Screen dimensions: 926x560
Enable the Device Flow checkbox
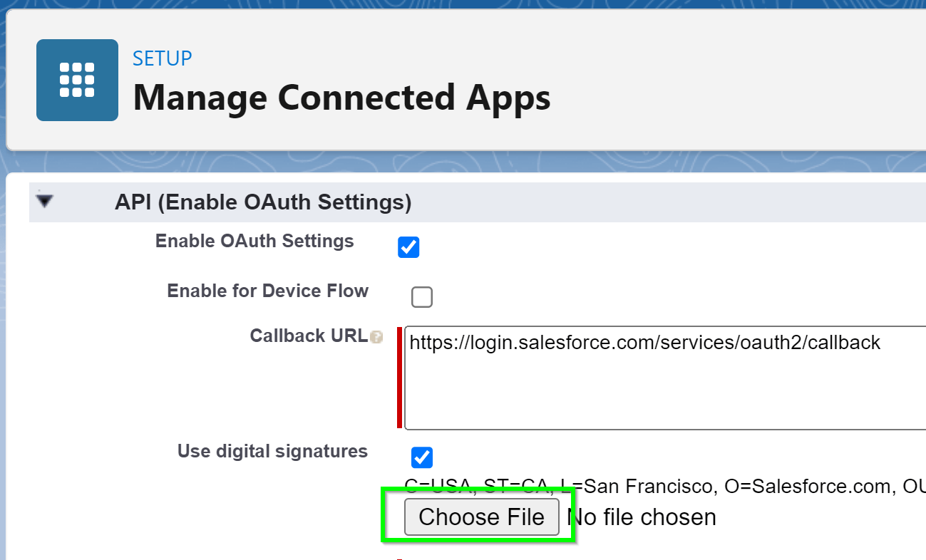[422, 297]
